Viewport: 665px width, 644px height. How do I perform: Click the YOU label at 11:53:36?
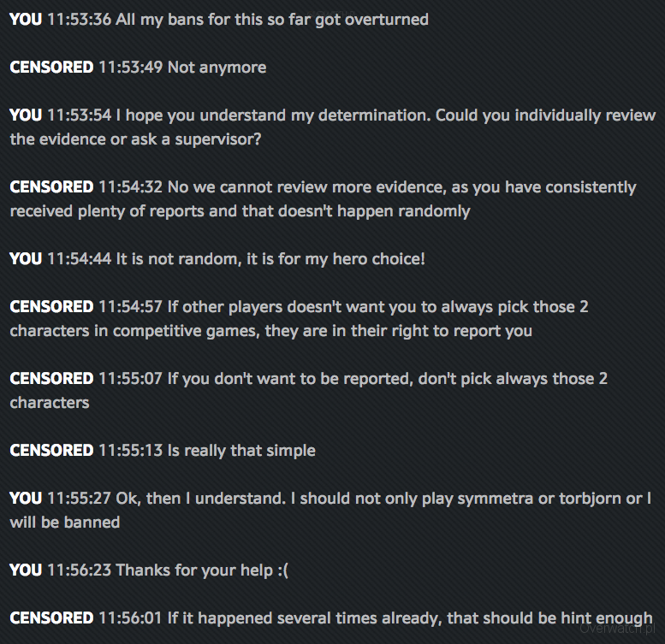(26, 19)
